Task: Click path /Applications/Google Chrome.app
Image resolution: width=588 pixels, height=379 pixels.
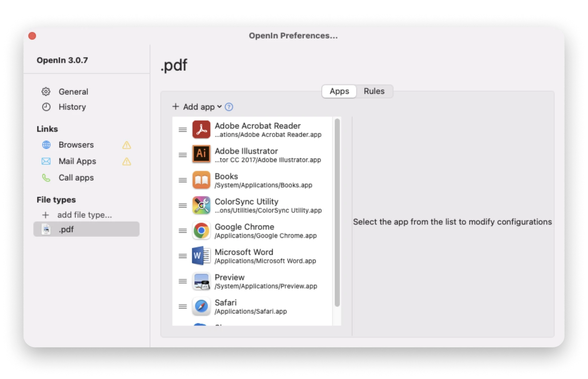Action: [x=266, y=235]
